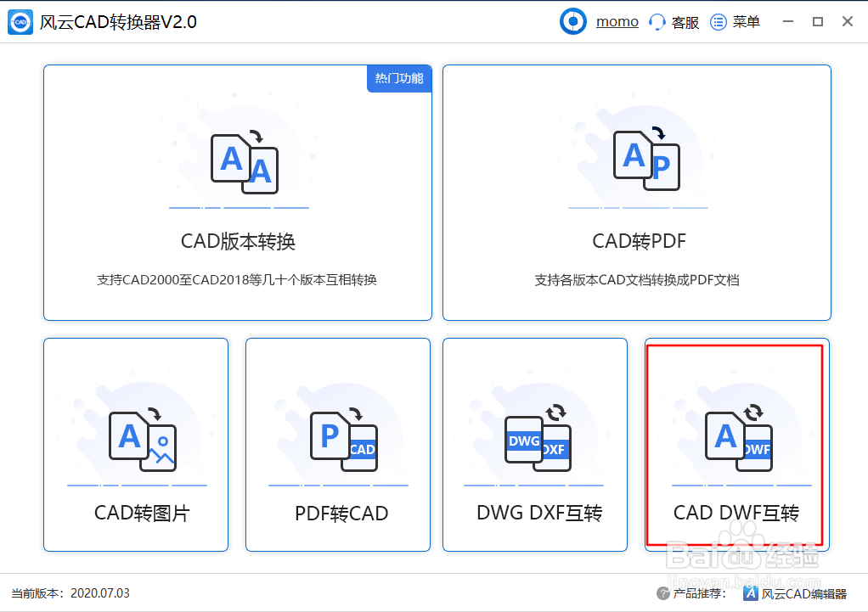868x612 pixels.
Task: Open the 菜单 menu label
Action: tap(747, 22)
